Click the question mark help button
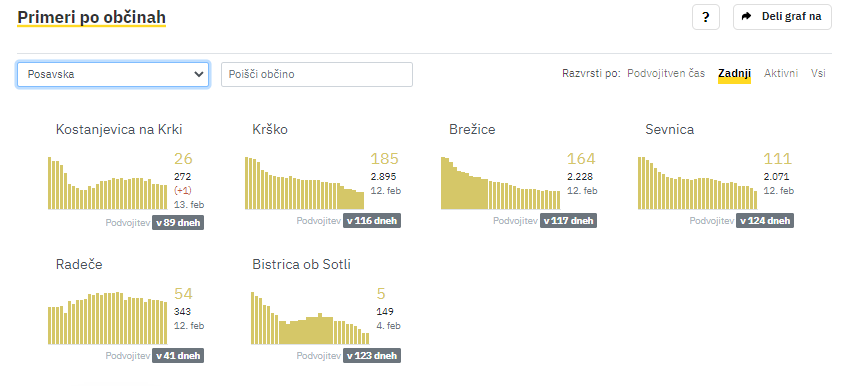 pos(706,17)
